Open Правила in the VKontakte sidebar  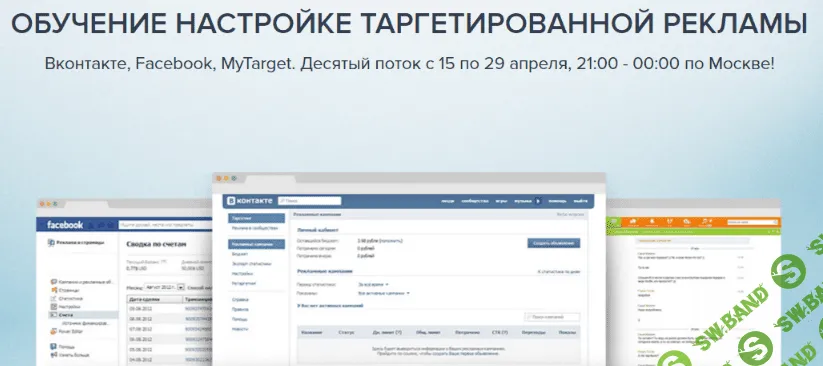pos(240,309)
